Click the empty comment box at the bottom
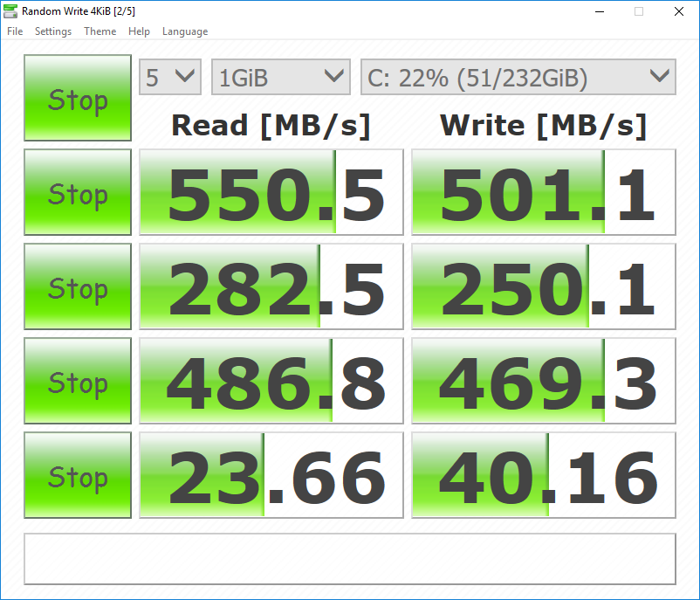 coord(349,558)
